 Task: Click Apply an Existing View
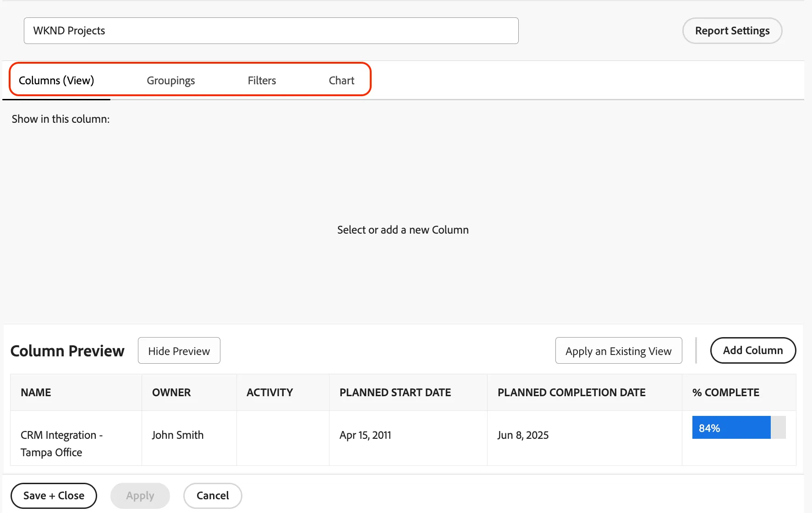619,351
